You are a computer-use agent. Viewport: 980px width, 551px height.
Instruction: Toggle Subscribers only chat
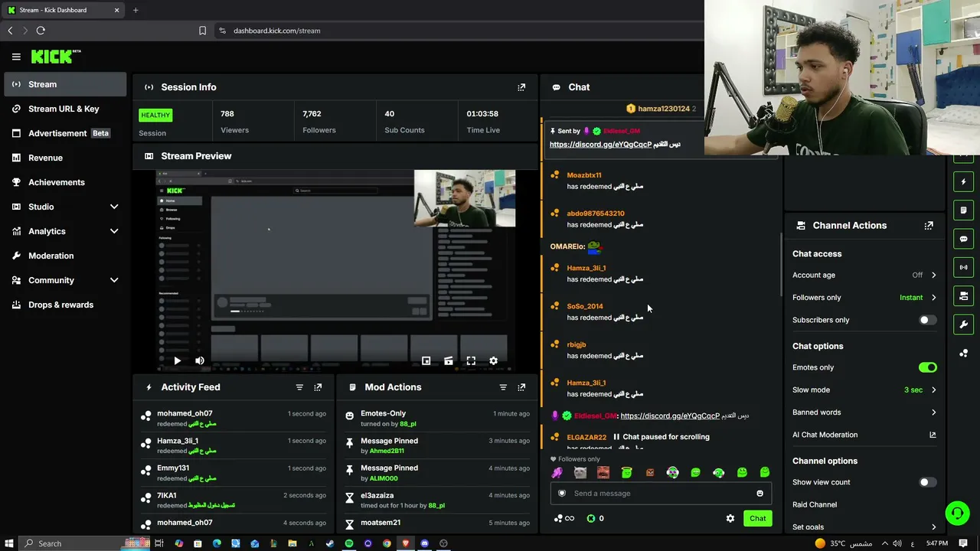coord(927,320)
